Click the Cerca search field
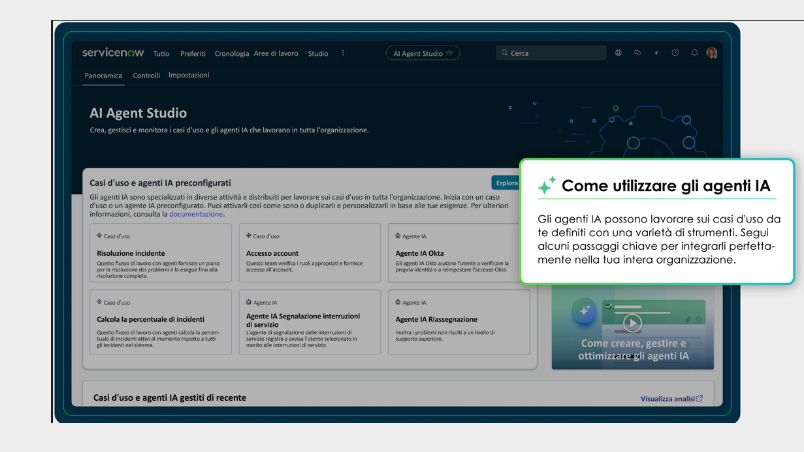Viewport: 804px width, 452px height. (551, 53)
